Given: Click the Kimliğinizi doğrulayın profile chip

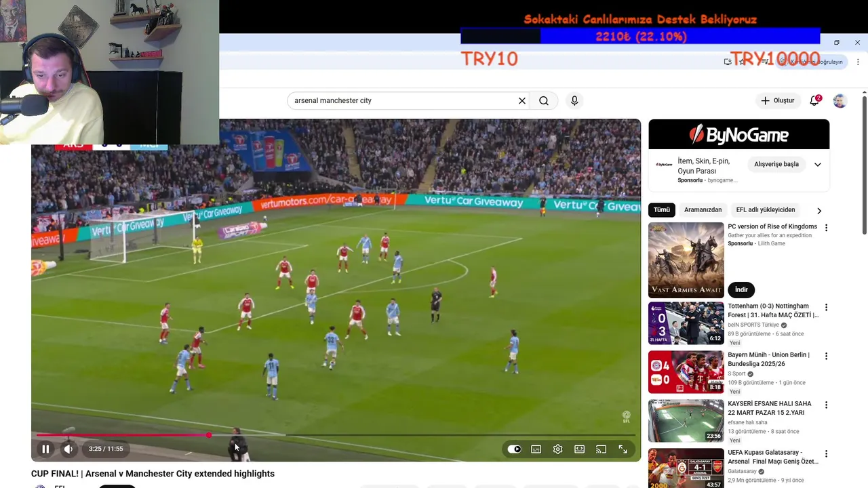Looking at the screenshot, I should click(812, 62).
